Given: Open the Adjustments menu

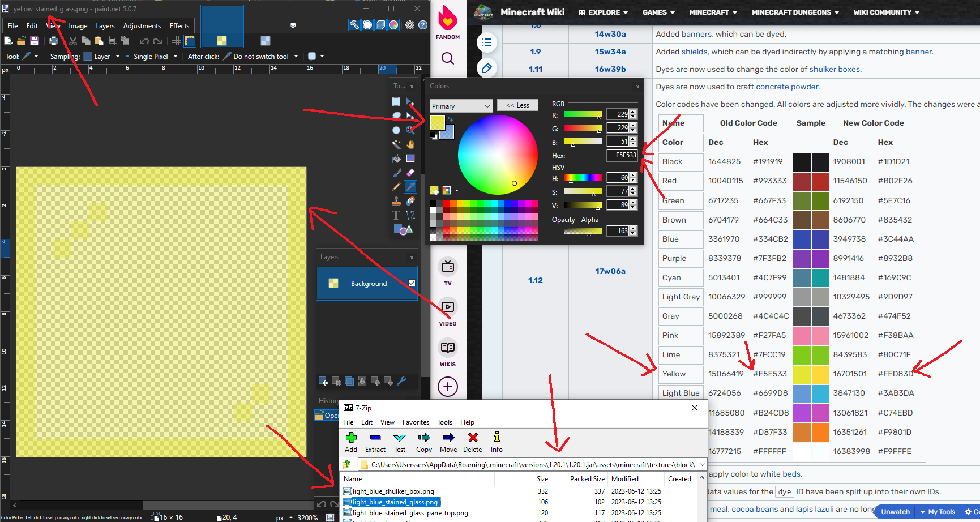Looking at the screenshot, I should 142,26.
